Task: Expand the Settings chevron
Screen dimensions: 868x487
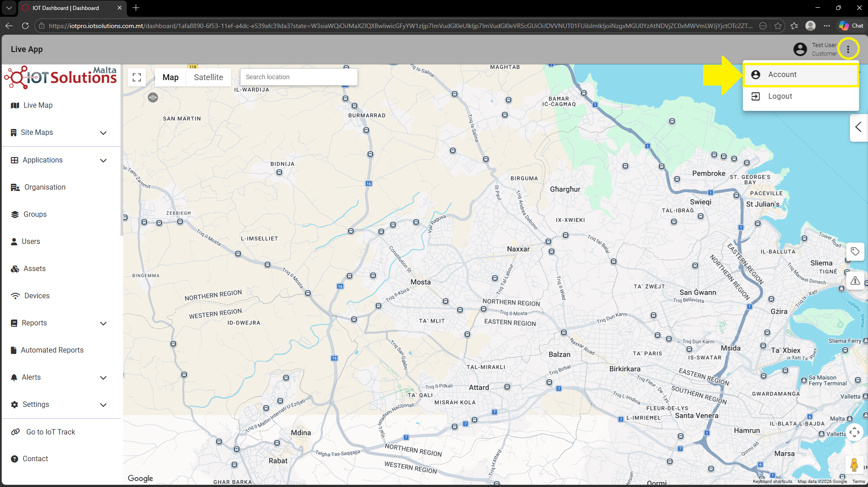Action: (103, 405)
